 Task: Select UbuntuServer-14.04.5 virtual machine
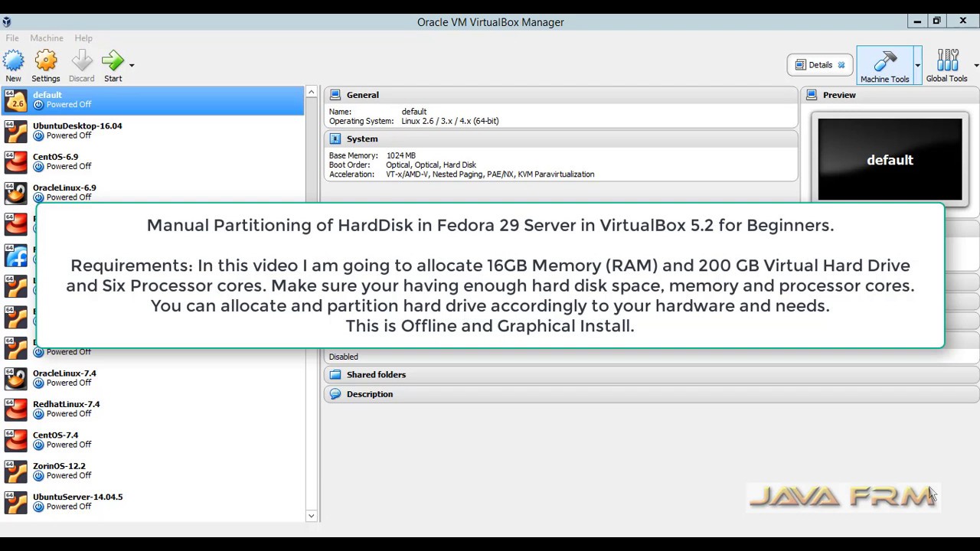click(x=152, y=501)
